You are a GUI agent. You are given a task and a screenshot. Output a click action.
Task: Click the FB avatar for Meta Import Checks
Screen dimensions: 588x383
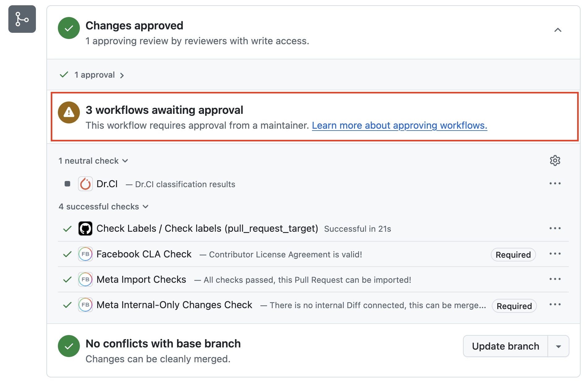pos(85,280)
